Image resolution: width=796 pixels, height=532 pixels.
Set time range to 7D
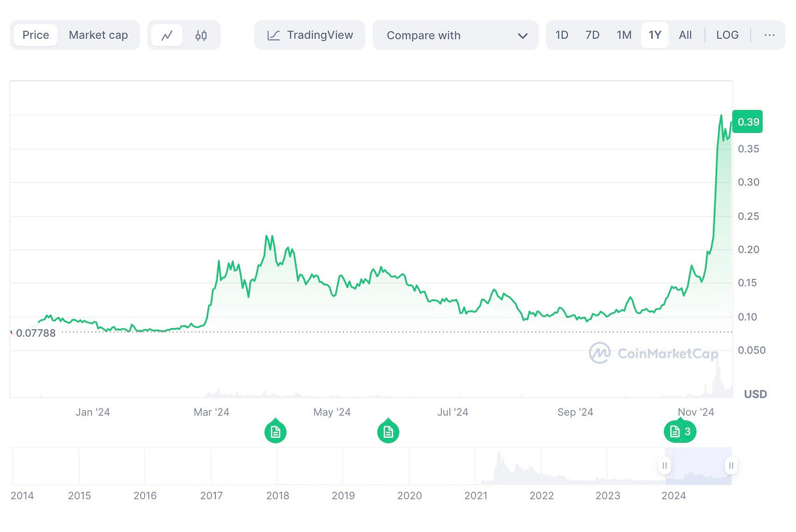pos(592,35)
